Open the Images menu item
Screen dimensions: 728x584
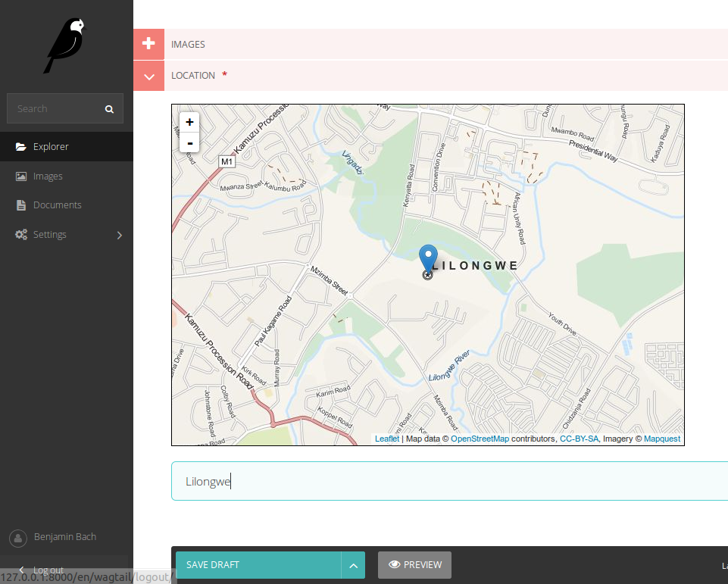67,176
